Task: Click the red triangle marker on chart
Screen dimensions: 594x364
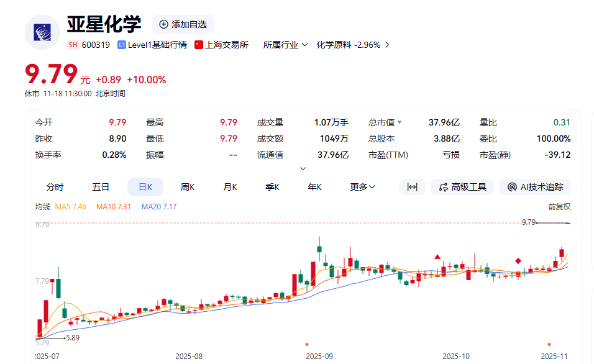Action: (437, 257)
